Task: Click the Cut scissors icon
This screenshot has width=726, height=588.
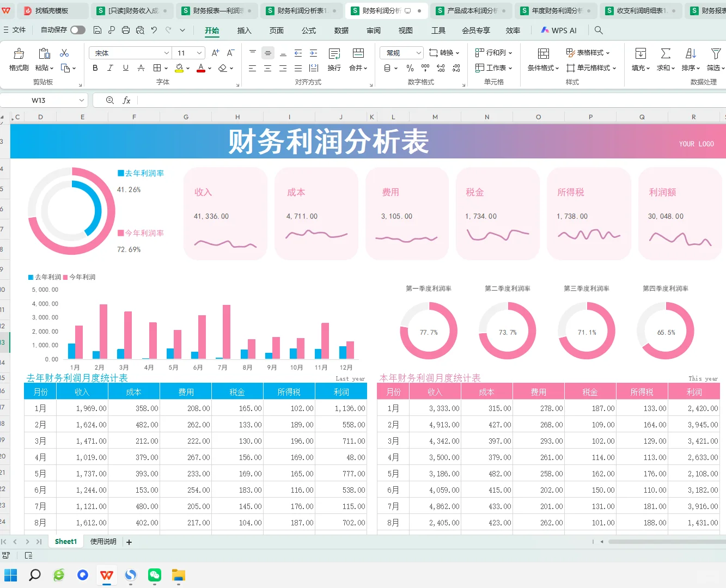Action: click(64, 53)
